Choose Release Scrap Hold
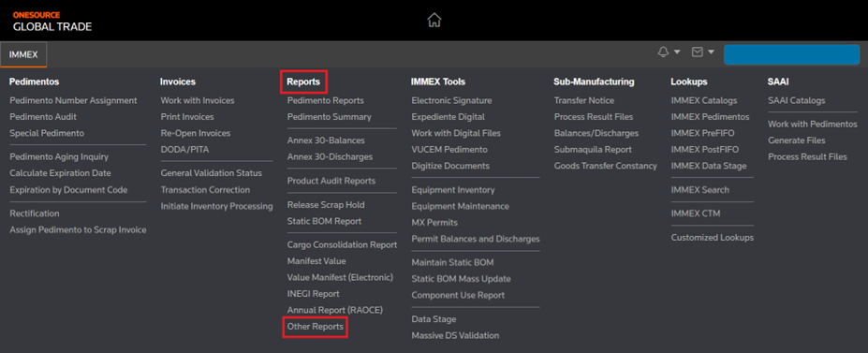The height and width of the screenshot is (353, 868). (x=326, y=205)
